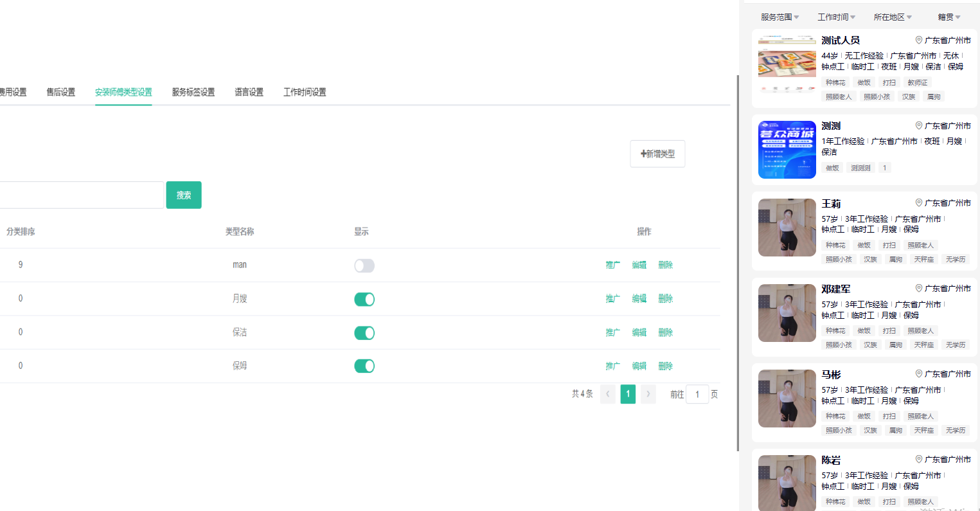Click the 共4条 total count text
The width and height of the screenshot is (980, 511).
click(582, 394)
